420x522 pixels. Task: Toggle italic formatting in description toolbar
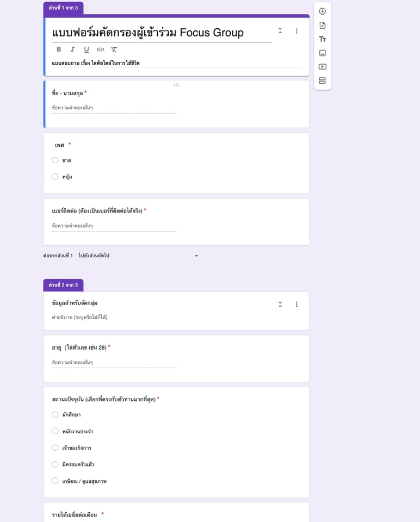point(72,49)
